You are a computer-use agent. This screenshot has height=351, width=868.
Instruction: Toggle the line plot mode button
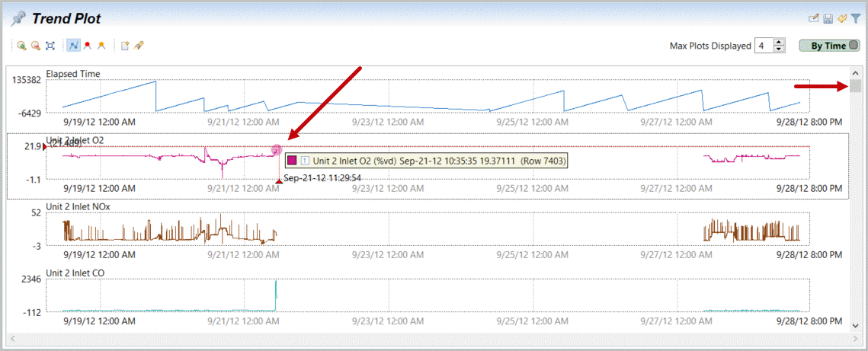point(74,46)
